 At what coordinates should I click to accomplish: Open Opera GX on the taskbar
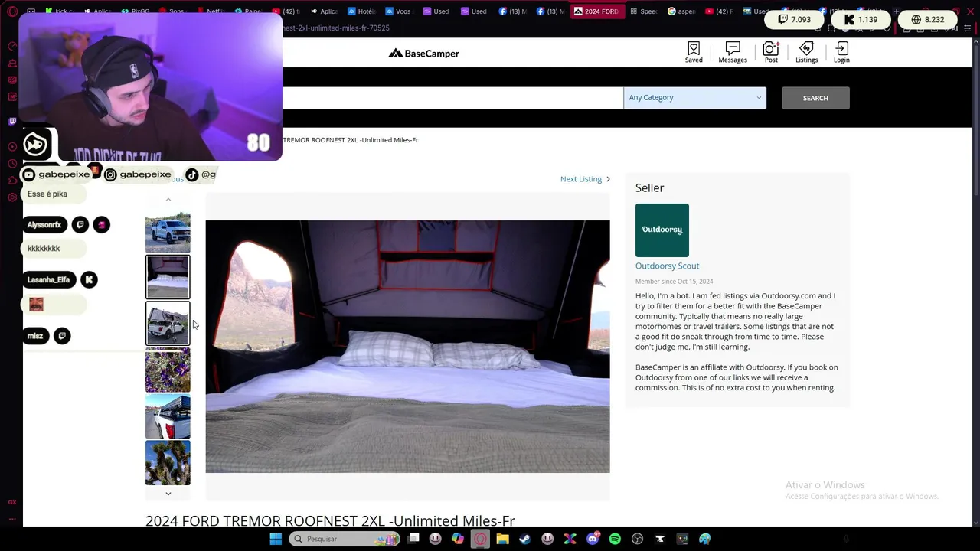(480, 539)
